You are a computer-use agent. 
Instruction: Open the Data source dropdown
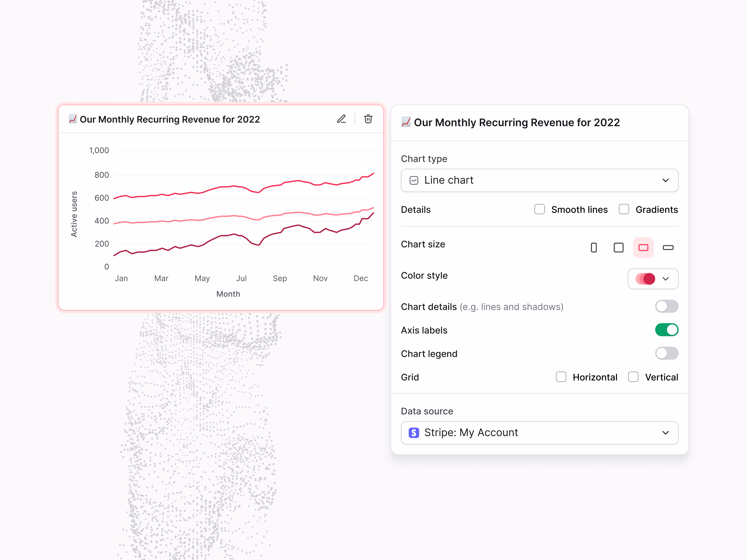click(x=539, y=432)
